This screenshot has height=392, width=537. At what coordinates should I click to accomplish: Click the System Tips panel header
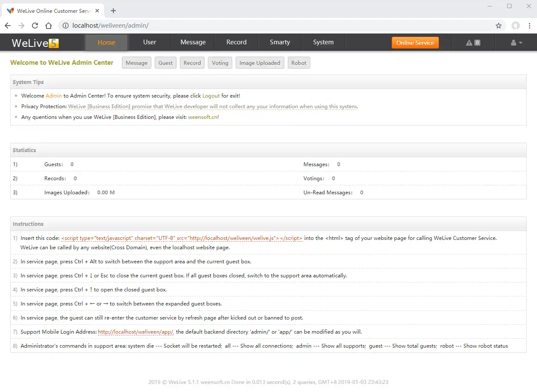[x=268, y=82]
